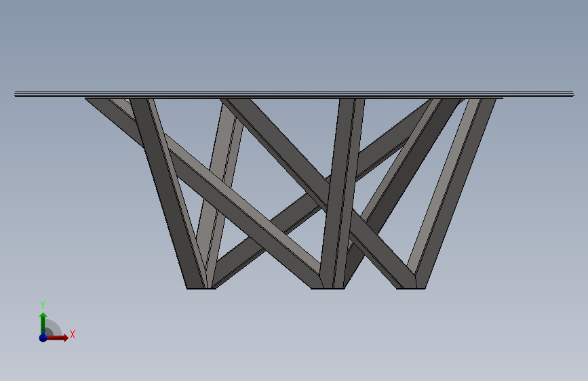Select the thin glass tabletop slab

pyautogui.click(x=294, y=94)
